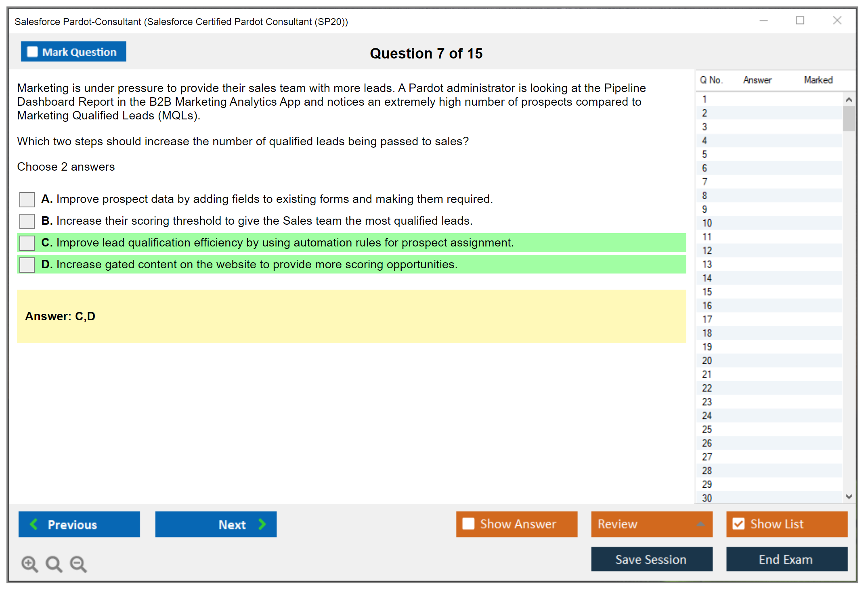Click the zoom in magnifier icon
The height and width of the screenshot is (593, 868).
[29, 564]
